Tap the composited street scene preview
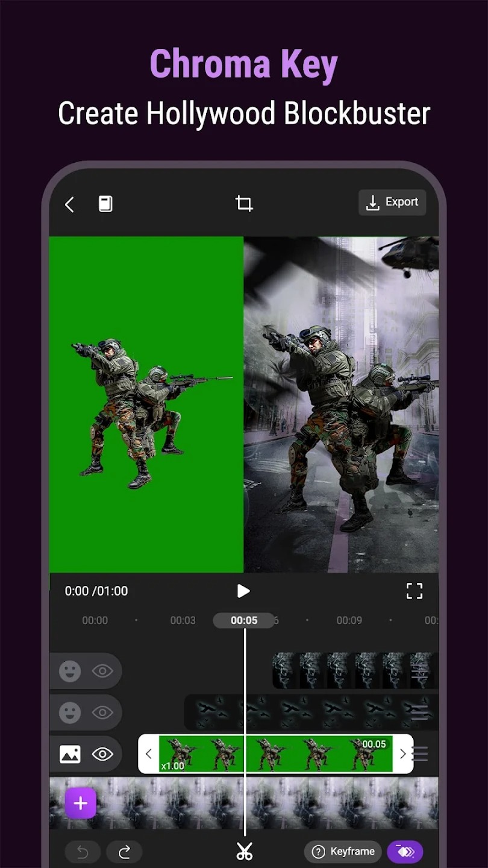This screenshot has height=868, width=488. click(341, 404)
